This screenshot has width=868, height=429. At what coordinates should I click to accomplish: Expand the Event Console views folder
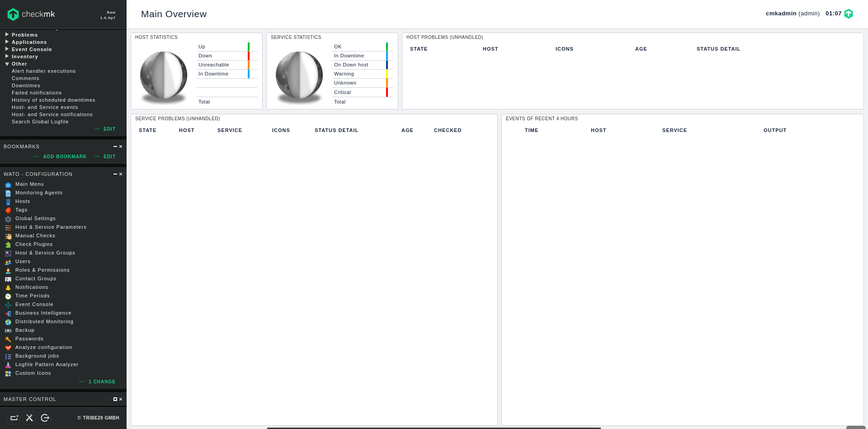tap(7, 49)
